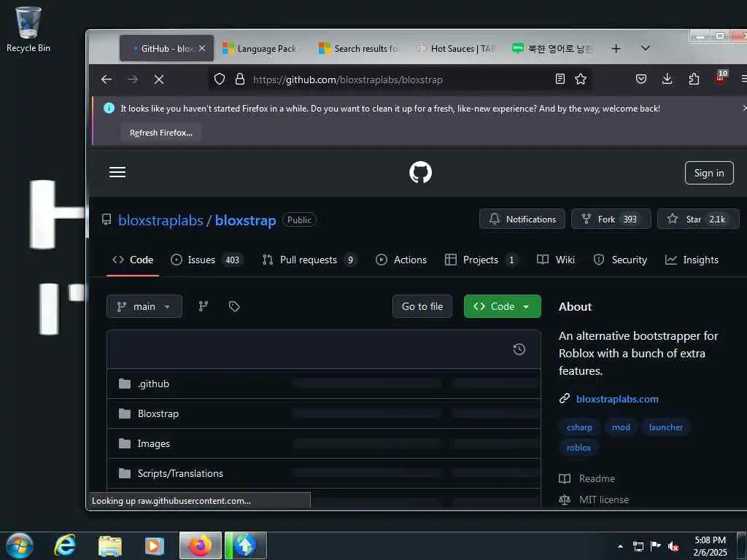Open the Windows Start button
The width and height of the screenshot is (747, 560).
coord(20,545)
